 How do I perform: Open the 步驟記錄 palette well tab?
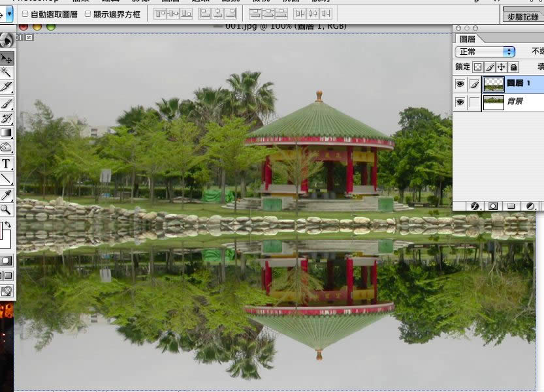pyautogui.click(x=523, y=17)
